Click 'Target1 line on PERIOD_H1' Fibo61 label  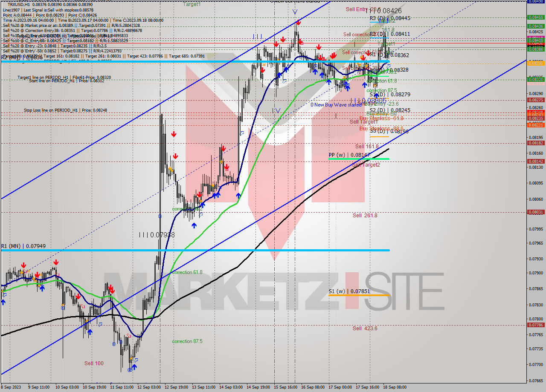64,78
